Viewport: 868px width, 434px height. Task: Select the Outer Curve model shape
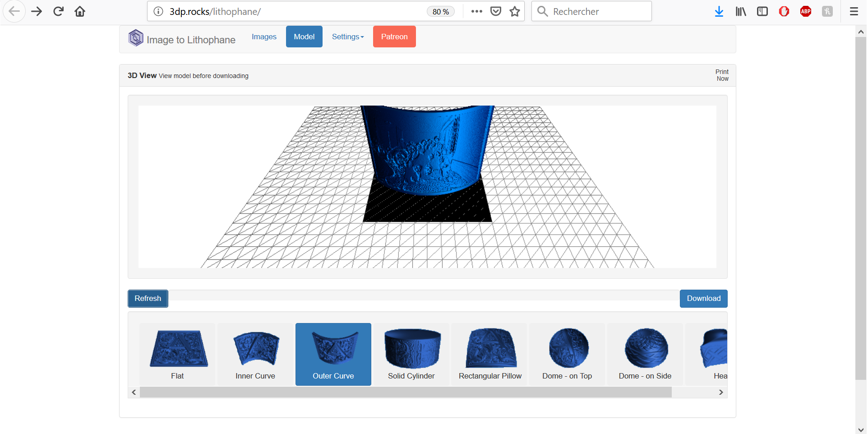tap(333, 354)
